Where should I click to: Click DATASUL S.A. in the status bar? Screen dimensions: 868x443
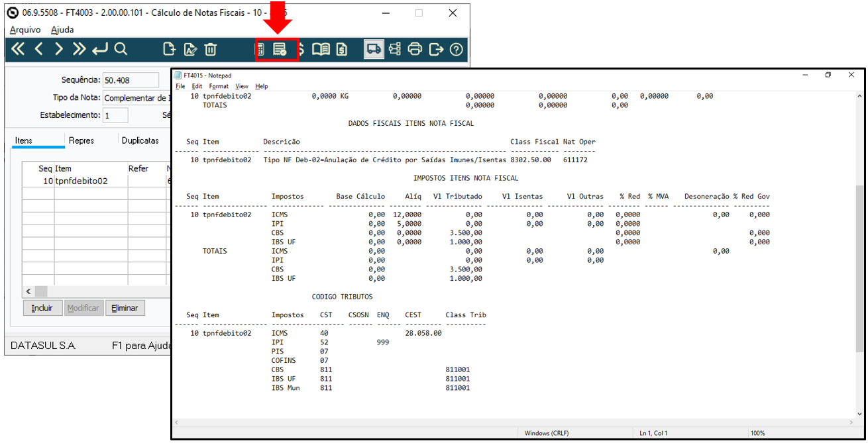coord(44,346)
